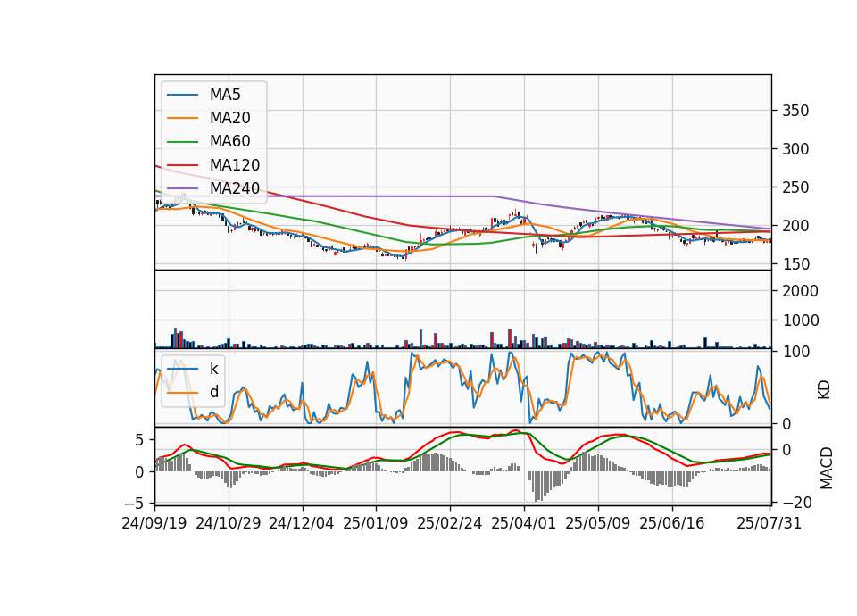Click the purple MA240 legend line sample
The width and height of the screenshot is (857, 616).
point(182,188)
